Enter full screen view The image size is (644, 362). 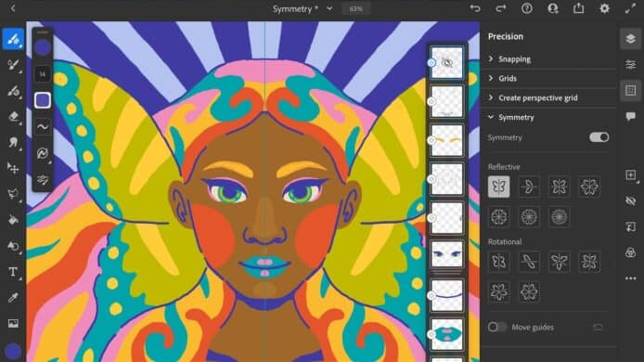pyautogui.click(x=630, y=8)
